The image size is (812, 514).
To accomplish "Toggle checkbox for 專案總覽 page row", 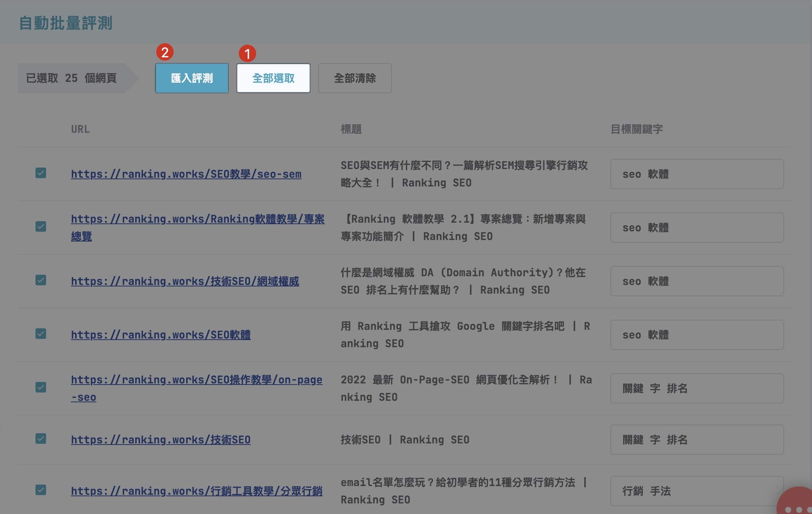I will click(41, 227).
